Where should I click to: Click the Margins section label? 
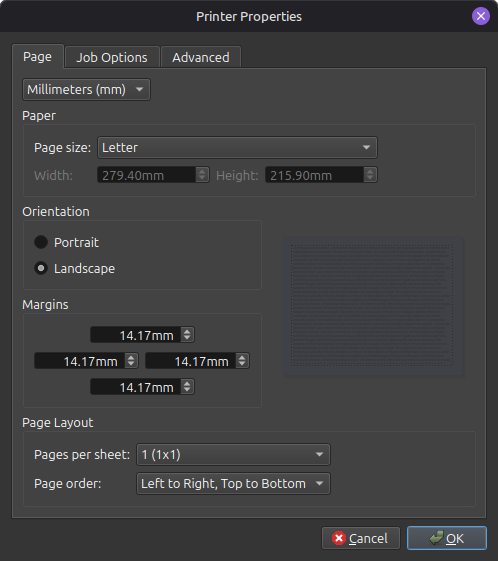[x=45, y=305]
